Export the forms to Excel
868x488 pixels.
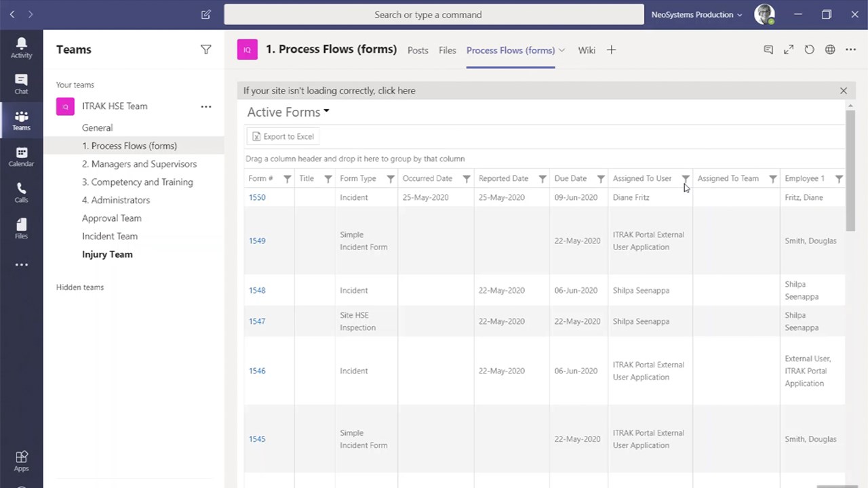coord(283,136)
